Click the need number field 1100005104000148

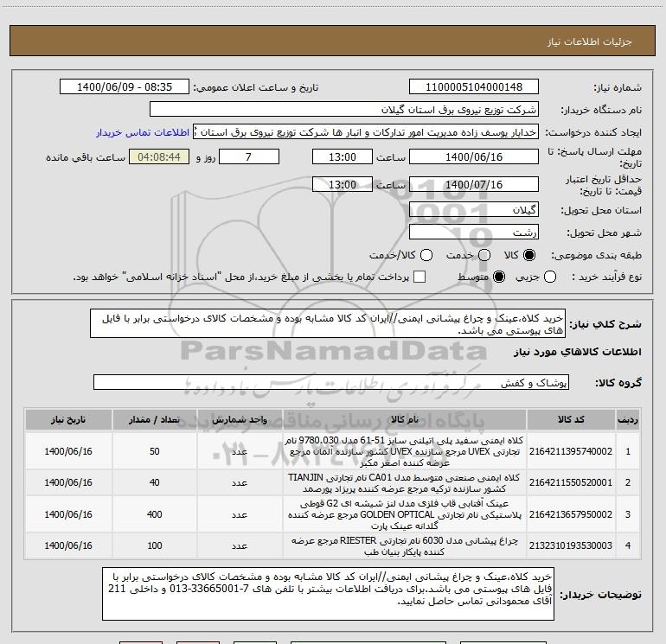click(474, 86)
